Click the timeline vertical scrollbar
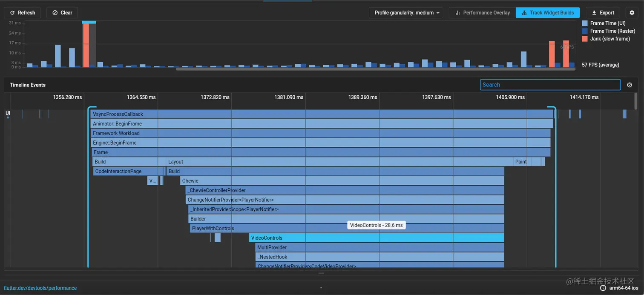The height and width of the screenshot is (295, 644). pos(636,102)
